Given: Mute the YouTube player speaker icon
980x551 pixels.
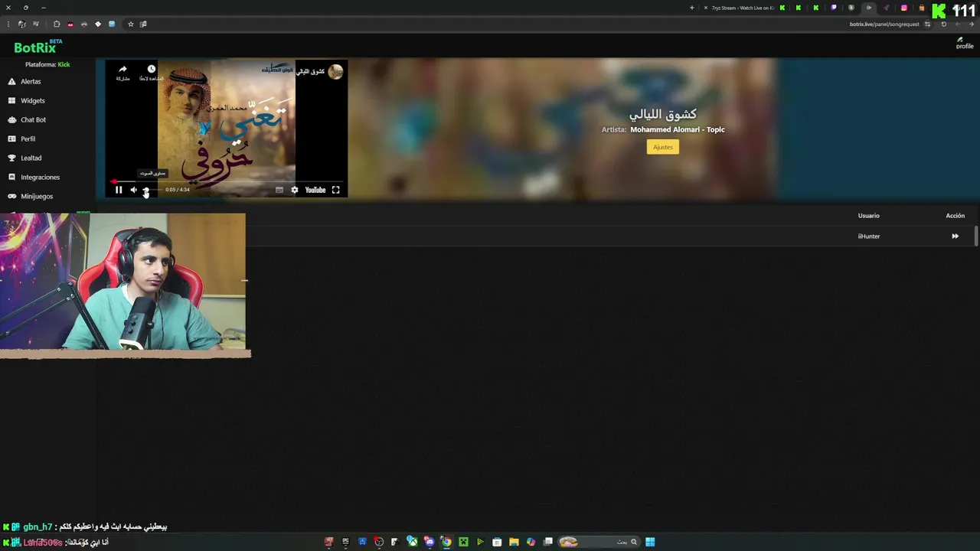Looking at the screenshot, I should click(133, 190).
